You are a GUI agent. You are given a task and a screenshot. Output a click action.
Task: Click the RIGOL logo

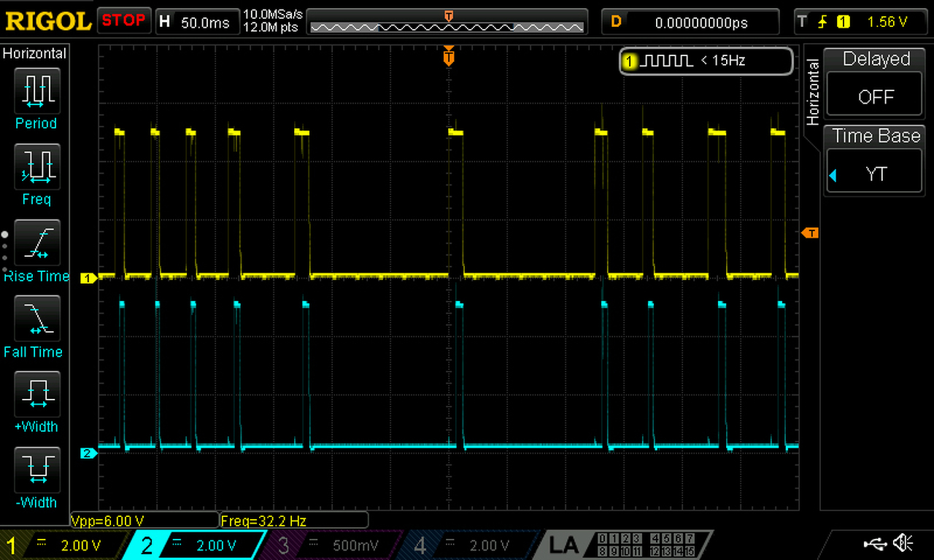coord(47,20)
